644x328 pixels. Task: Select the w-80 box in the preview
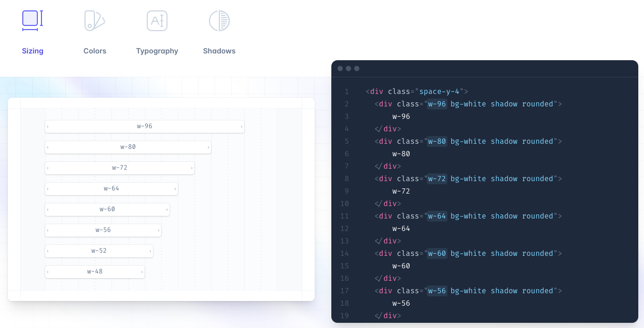(128, 147)
